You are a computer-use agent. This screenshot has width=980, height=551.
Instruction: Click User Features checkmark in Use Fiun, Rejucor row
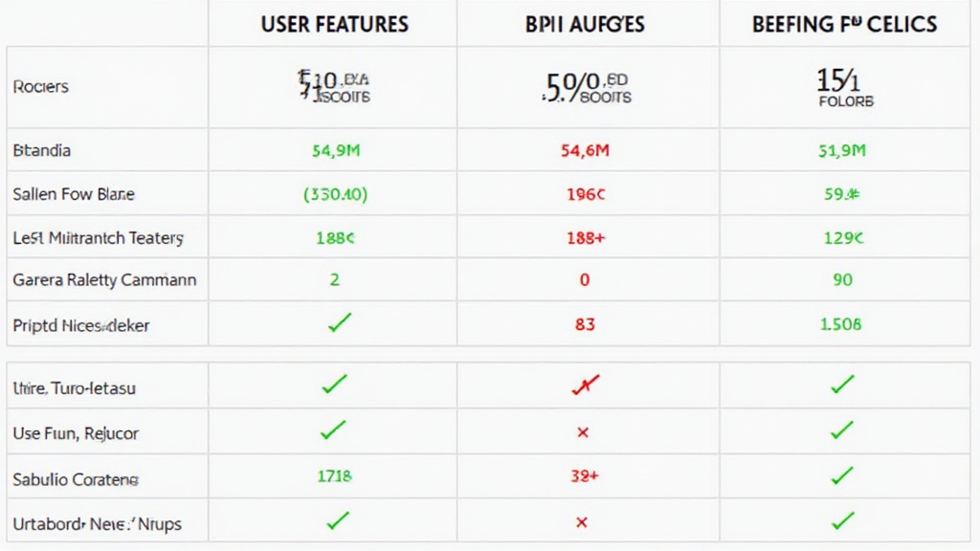pos(333,430)
